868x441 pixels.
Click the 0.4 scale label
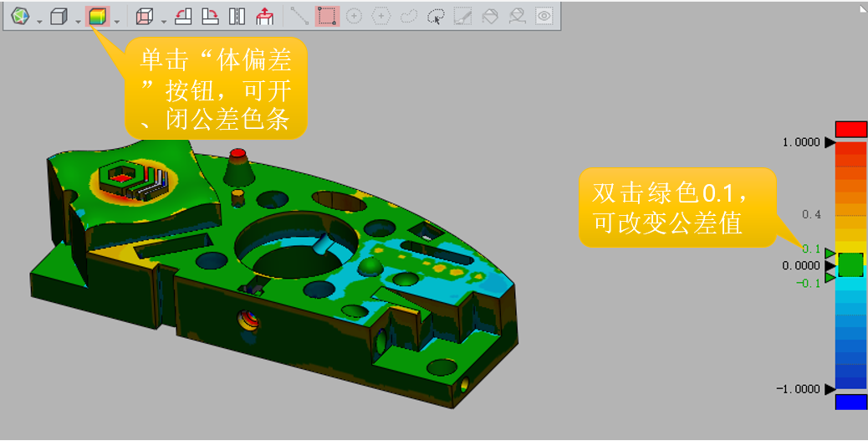pos(811,214)
